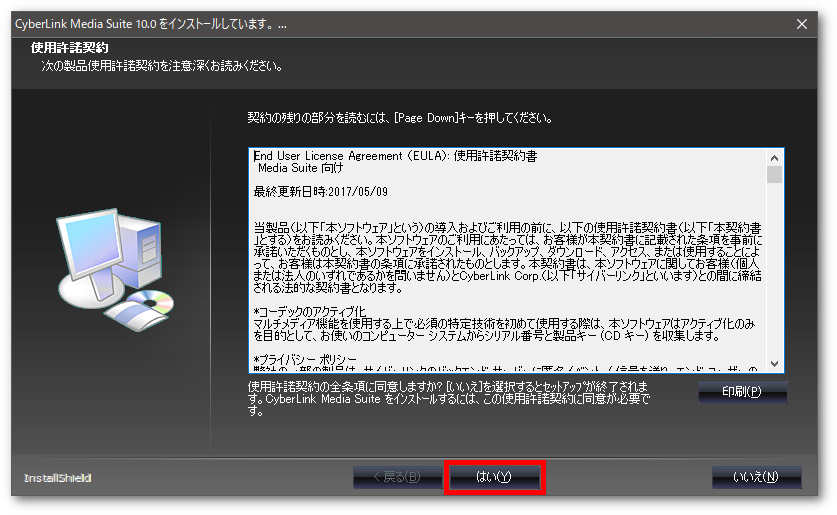837x515 pixels.
Task: Click the Page Down instruction text
Action: [x=400, y=118]
